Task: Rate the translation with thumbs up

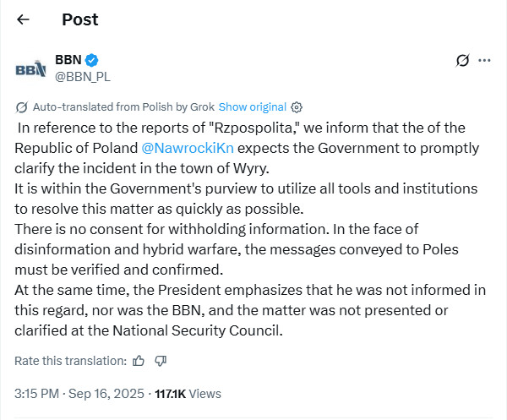Action: (x=139, y=361)
